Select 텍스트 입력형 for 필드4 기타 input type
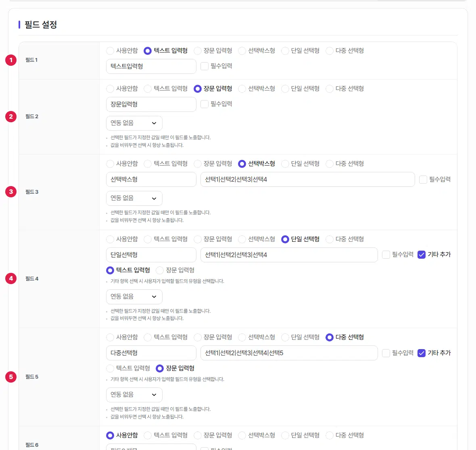The width and height of the screenshot is (476, 450). 110,270
